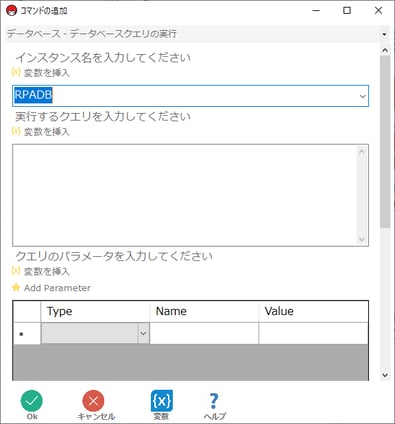This screenshot has width=395, height=424.
Task: Open the Type column dropdown in new row
Action: click(x=143, y=333)
